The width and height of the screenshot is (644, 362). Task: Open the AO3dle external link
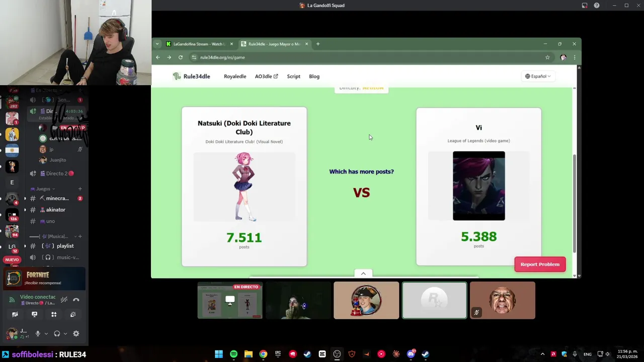point(266,76)
